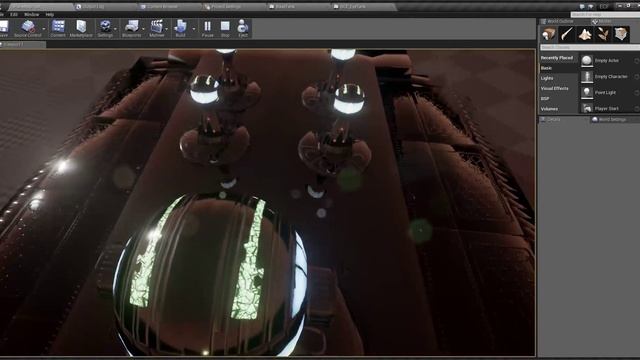Image resolution: width=640 pixels, height=360 pixels.
Task: Select the Paint mode brush icon
Action: point(567,34)
